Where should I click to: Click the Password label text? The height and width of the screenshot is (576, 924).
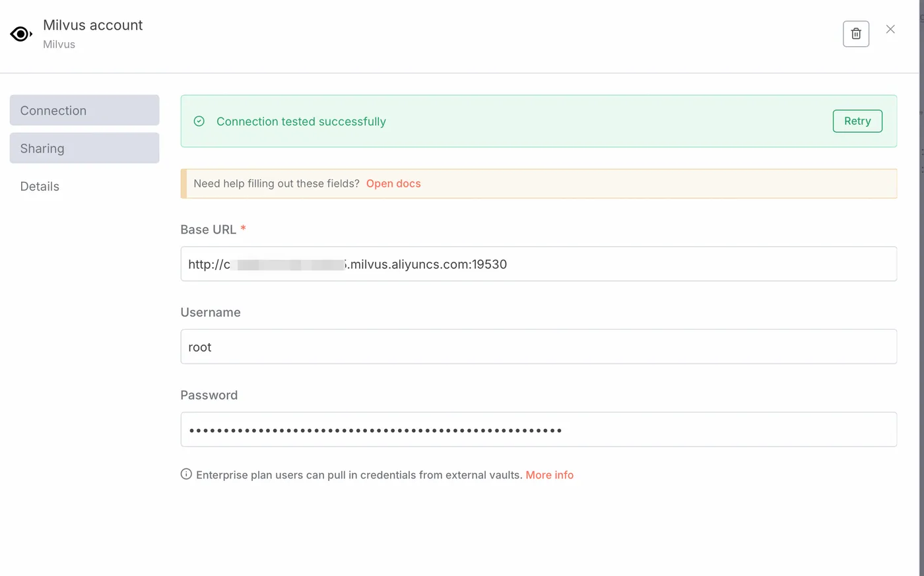209,395
